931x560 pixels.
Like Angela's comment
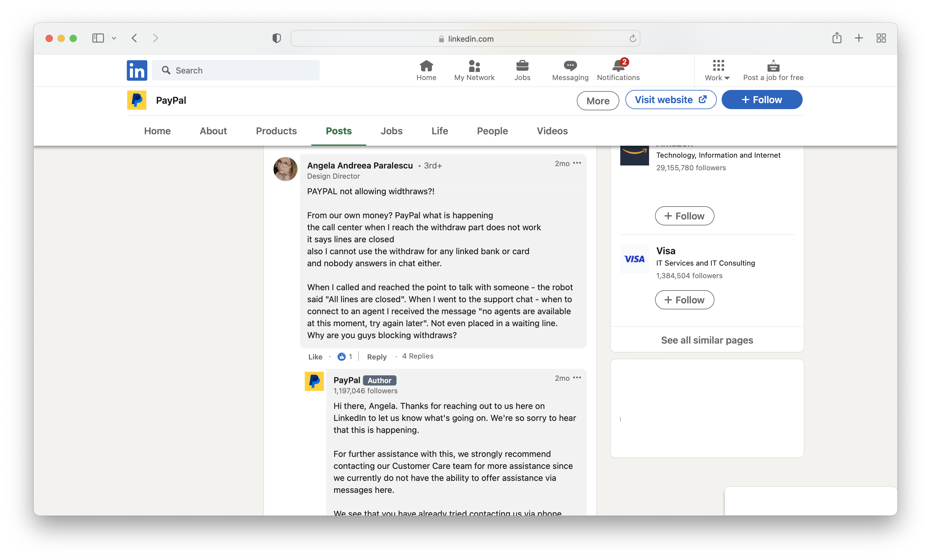(x=315, y=357)
